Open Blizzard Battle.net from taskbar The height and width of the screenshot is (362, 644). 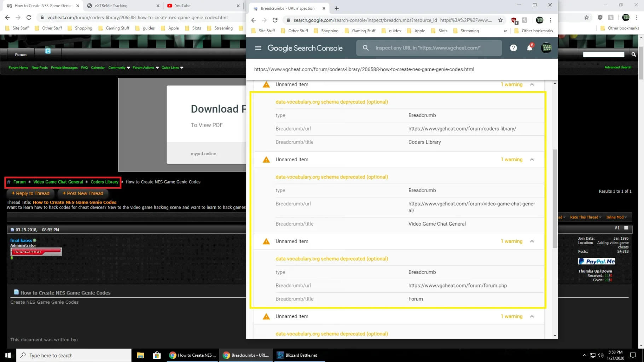point(300,355)
